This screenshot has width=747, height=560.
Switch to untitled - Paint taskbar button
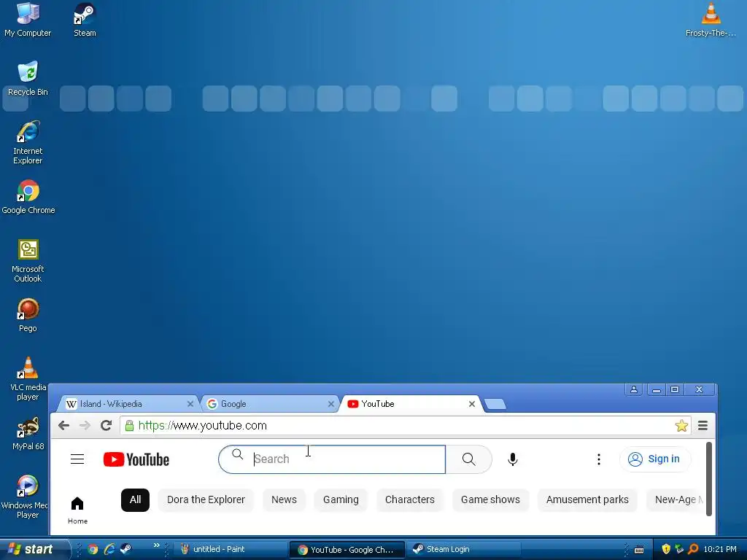230,549
